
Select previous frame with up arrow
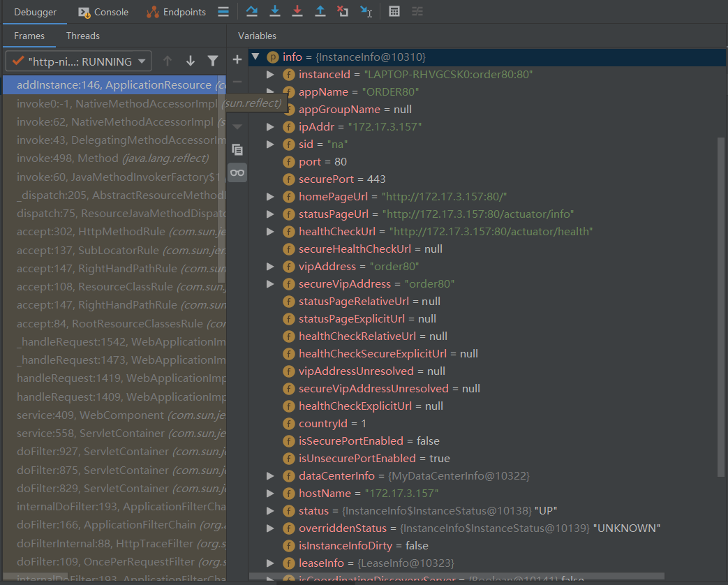pyautogui.click(x=168, y=61)
